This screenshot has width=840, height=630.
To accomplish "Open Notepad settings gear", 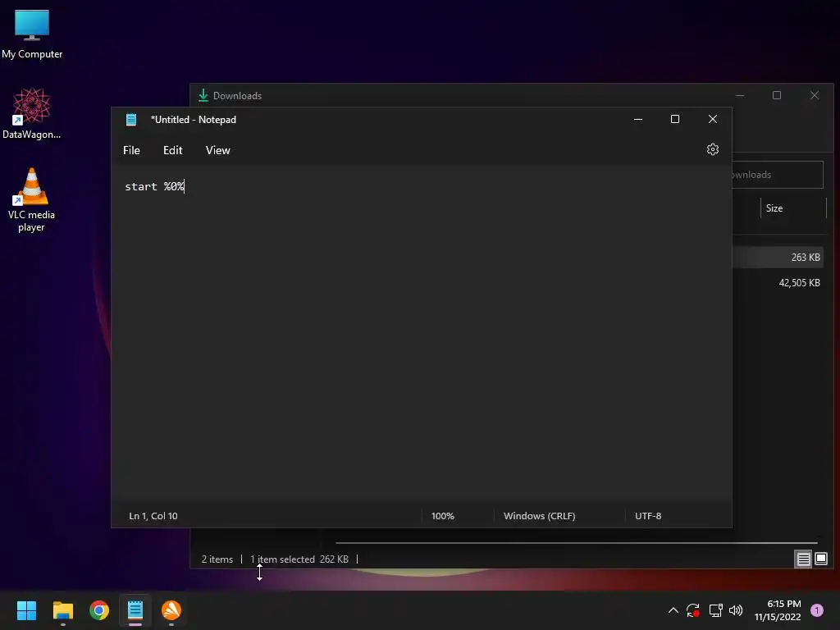I will pos(713,149).
